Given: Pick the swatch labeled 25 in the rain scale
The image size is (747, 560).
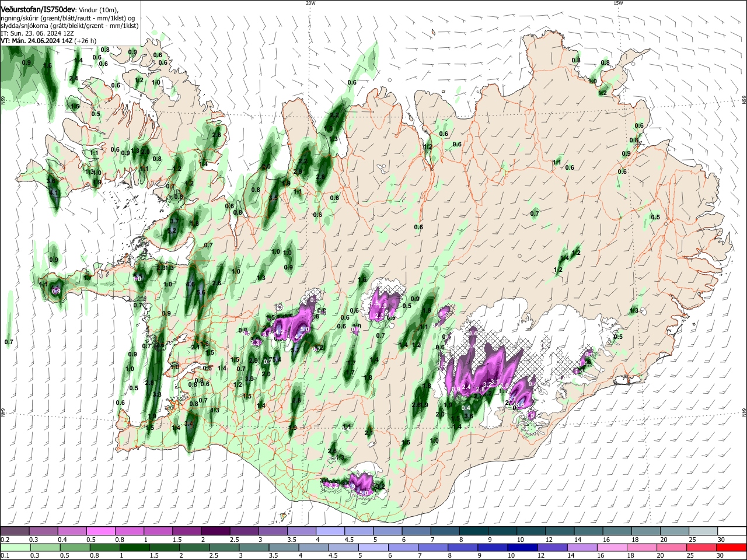Looking at the screenshot, I should coord(701,548).
